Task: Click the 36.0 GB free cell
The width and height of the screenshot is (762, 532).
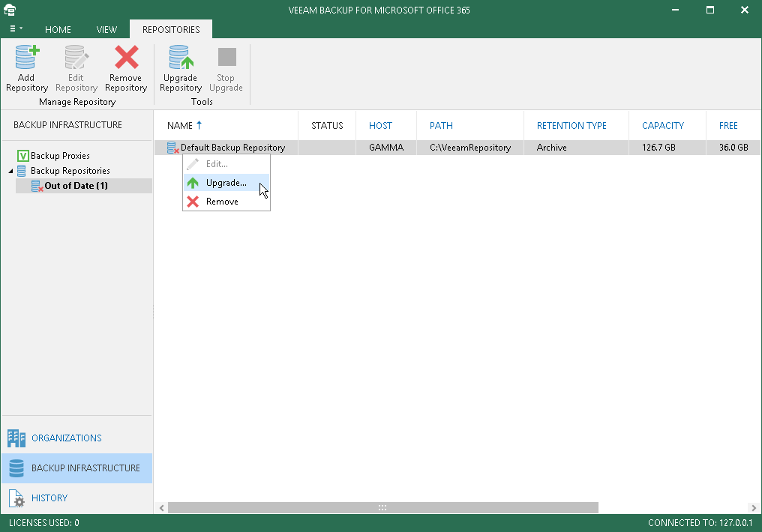Action: coord(733,148)
